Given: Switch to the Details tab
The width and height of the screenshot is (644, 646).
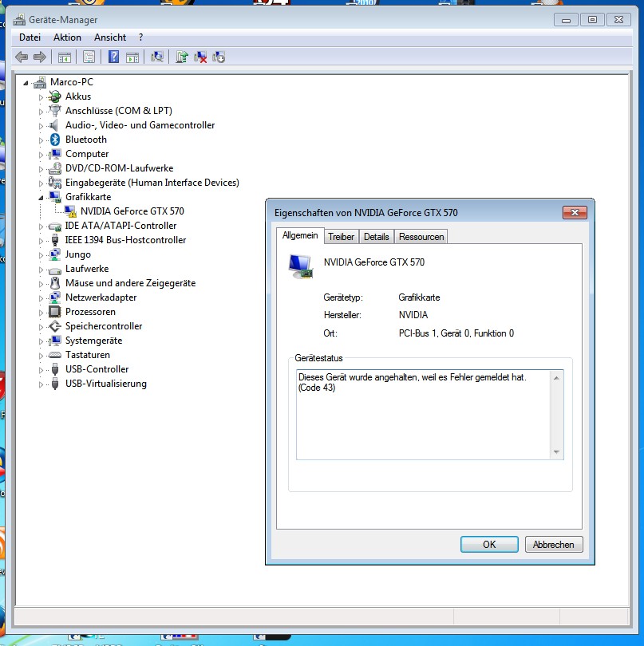Looking at the screenshot, I should tap(376, 237).
